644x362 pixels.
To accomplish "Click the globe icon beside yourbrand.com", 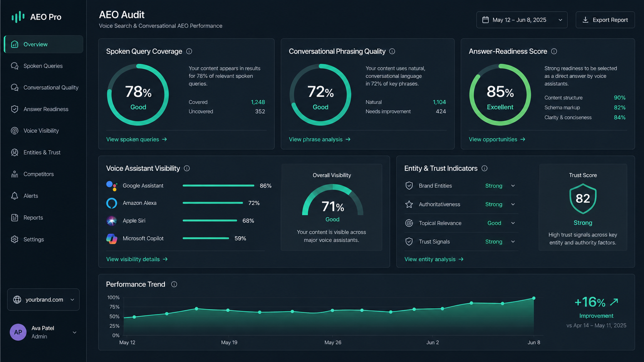I will [17, 300].
